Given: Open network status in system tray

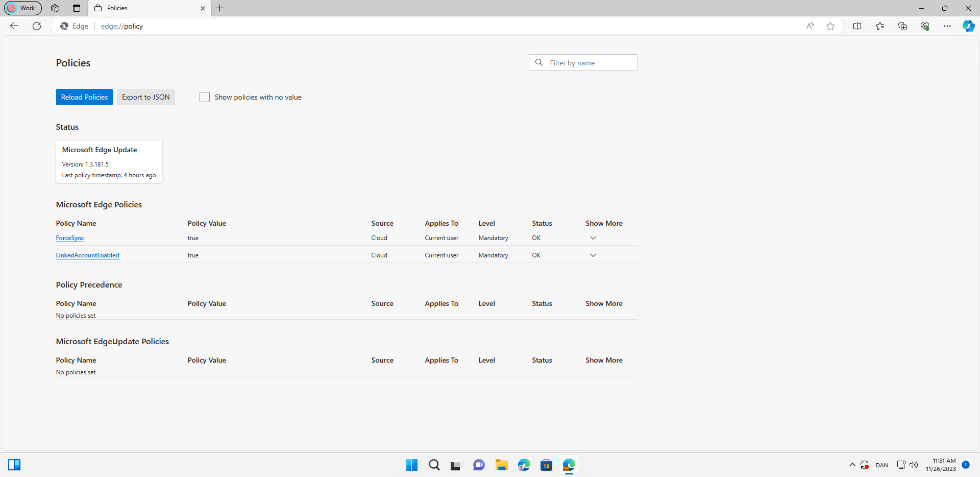Looking at the screenshot, I should point(901,465).
